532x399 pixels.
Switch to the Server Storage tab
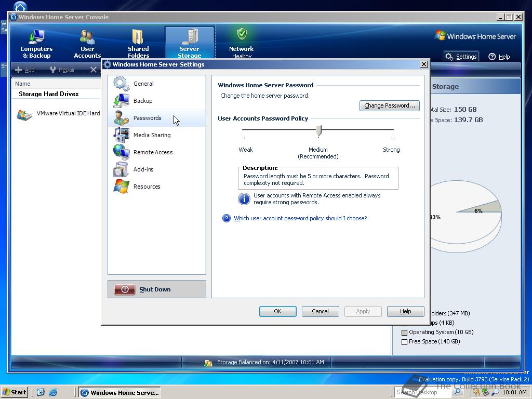click(189, 44)
